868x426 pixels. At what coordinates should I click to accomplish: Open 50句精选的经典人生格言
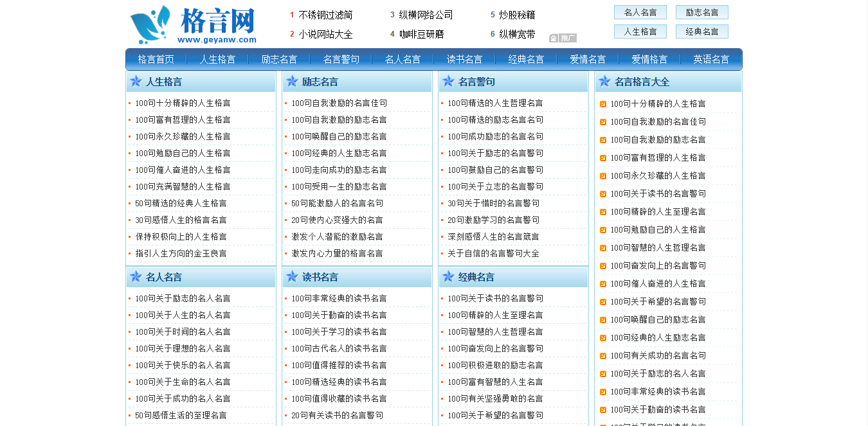click(x=181, y=203)
